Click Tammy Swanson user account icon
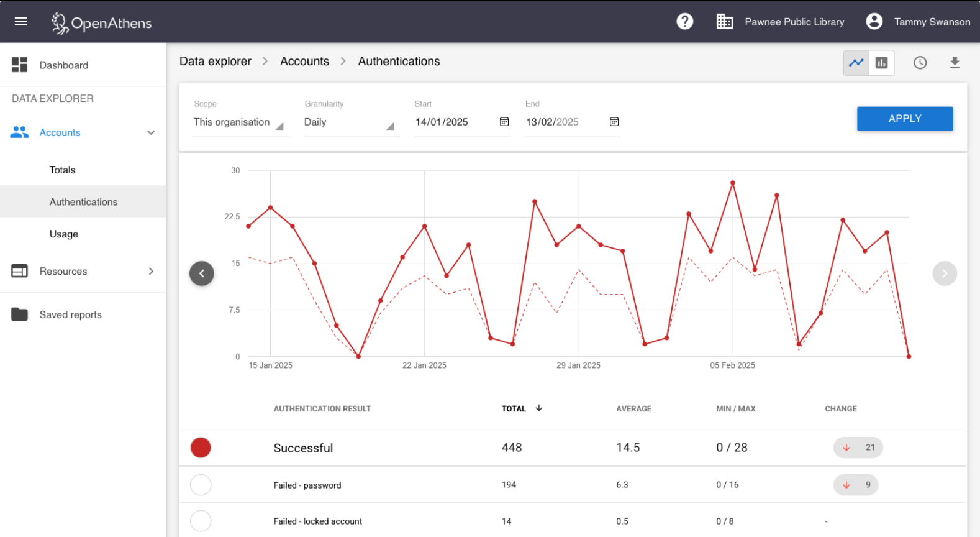This screenshot has height=537, width=980. 874,22
